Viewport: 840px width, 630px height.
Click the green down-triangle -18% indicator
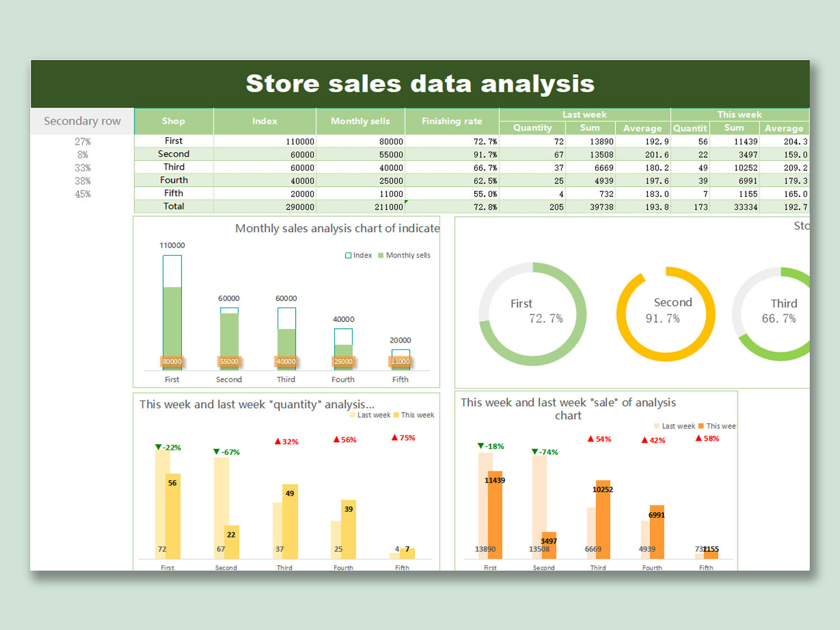coord(489,446)
